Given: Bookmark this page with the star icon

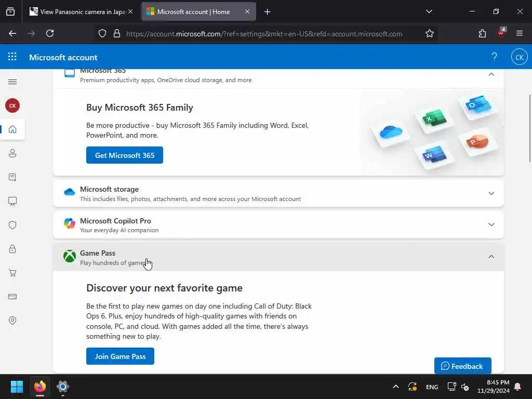Looking at the screenshot, I should pos(430,33).
